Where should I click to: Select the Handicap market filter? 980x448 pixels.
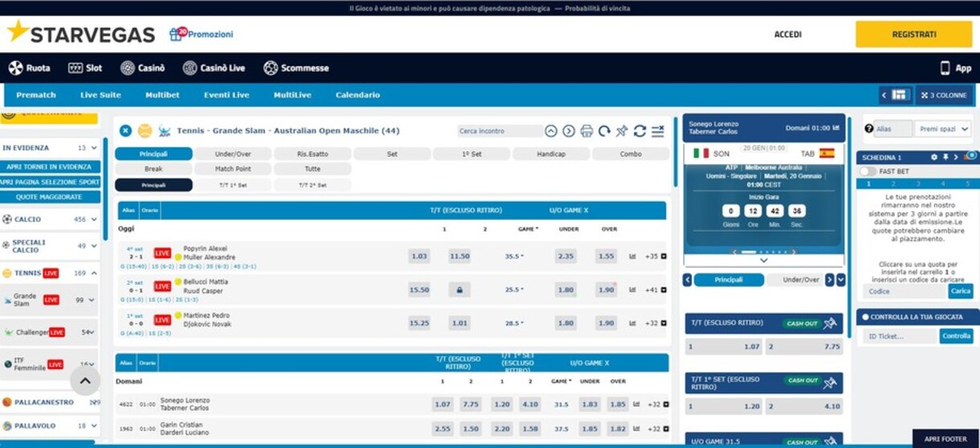pos(551,154)
